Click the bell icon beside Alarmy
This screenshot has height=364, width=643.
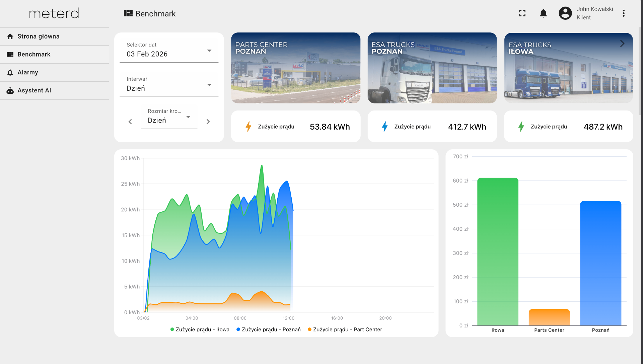coord(10,72)
